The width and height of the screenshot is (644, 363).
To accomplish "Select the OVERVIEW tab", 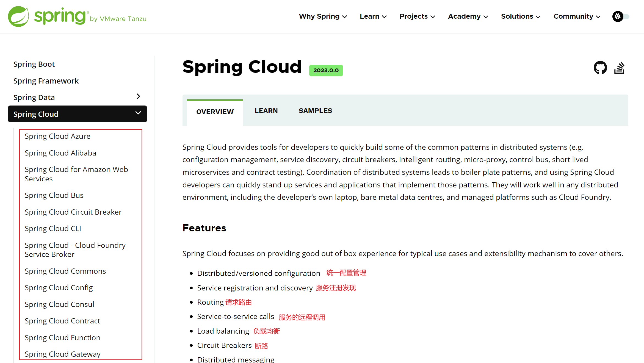I will point(215,112).
